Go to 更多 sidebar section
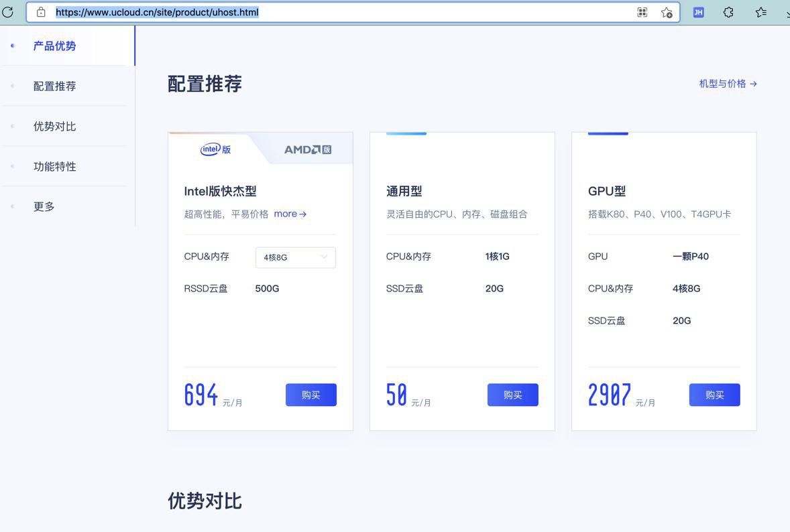 (x=44, y=206)
